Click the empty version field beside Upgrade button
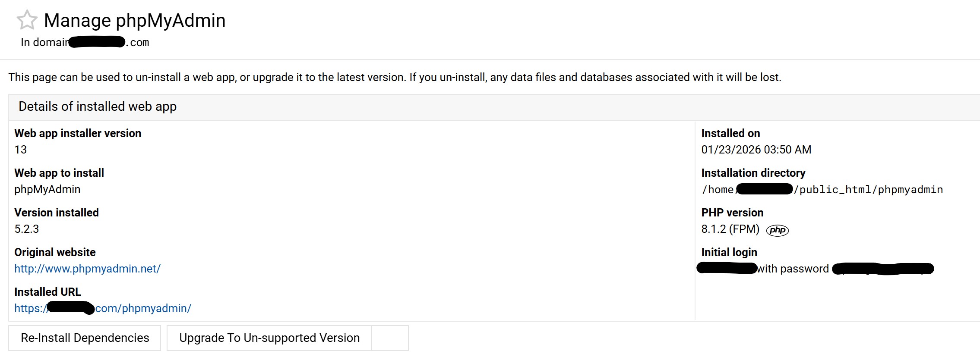This screenshot has height=357, width=980. [x=390, y=338]
